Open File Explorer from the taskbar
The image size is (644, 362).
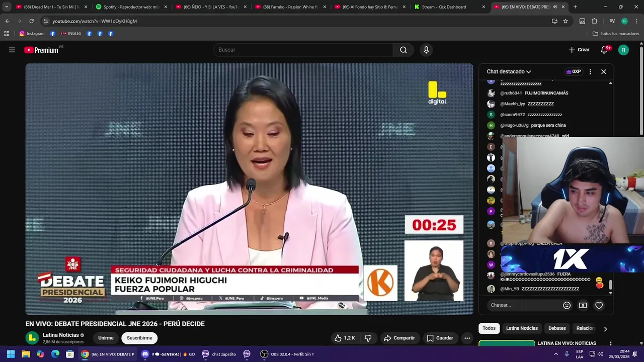(26, 354)
